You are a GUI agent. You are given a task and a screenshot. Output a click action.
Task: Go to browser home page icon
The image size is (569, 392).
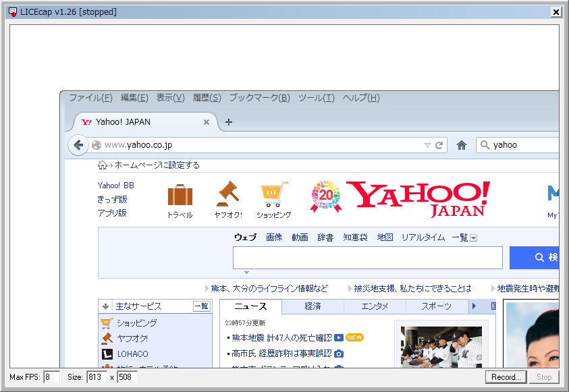coord(462,145)
